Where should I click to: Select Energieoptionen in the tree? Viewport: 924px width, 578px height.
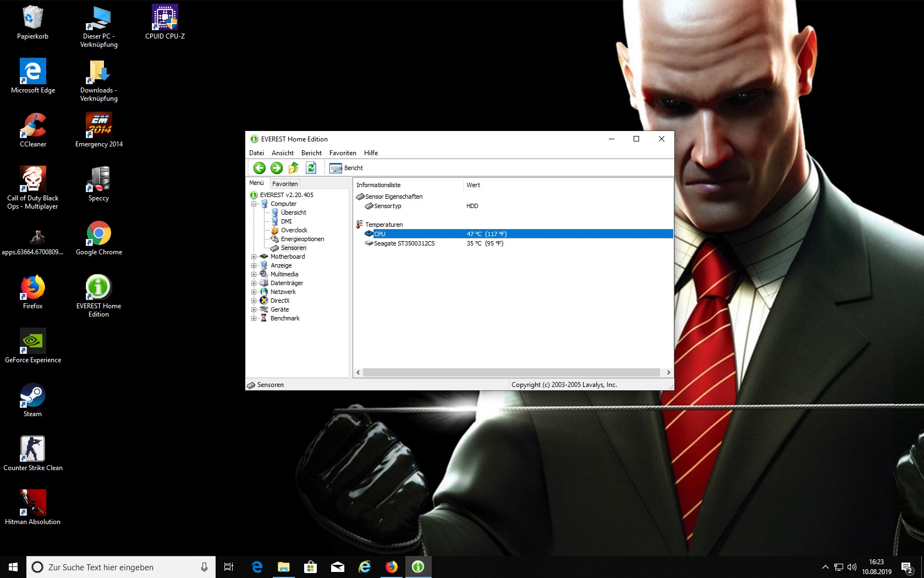tap(302, 239)
